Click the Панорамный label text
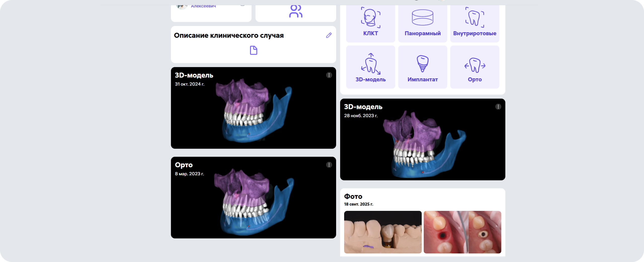Viewport: 644px width, 262px height. pos(422,33)
